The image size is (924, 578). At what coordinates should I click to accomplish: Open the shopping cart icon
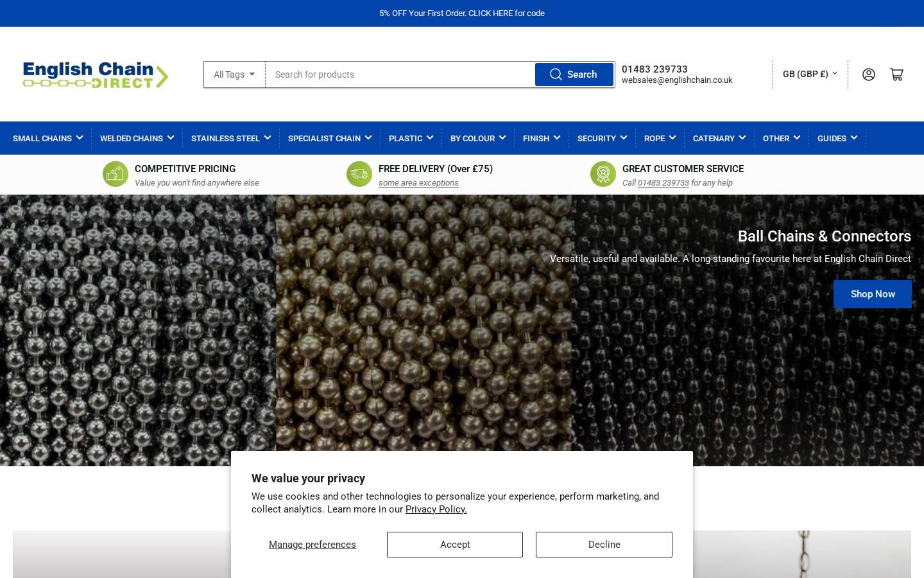coord(897,74)
